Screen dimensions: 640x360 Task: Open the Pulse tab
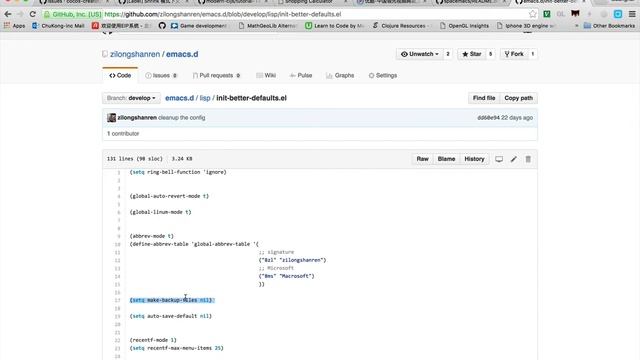point(301,76)
